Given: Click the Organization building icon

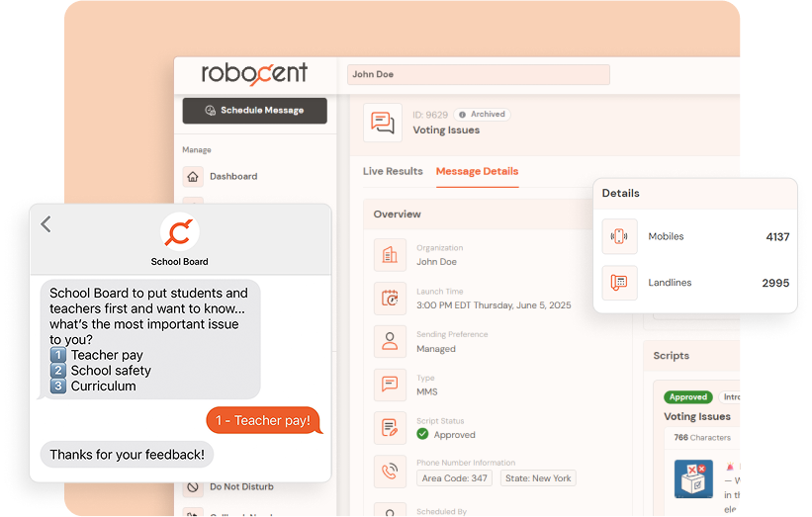Looking at the screenshot, I should [x=390, y=255].
